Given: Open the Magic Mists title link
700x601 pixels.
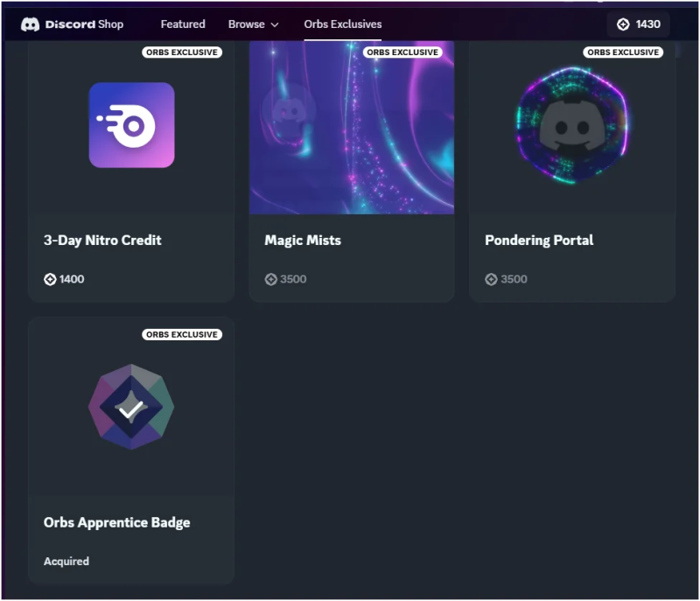Looking at the screenshot, I should pos(303,240).
